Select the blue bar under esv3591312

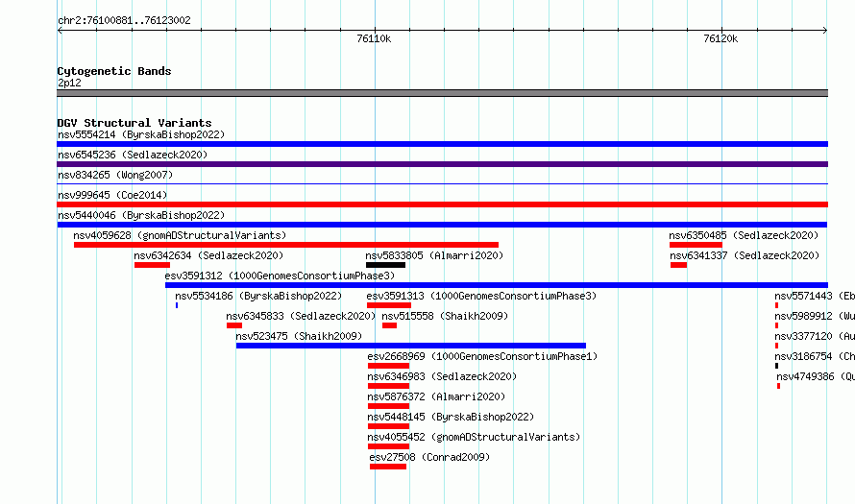point(497,285)
